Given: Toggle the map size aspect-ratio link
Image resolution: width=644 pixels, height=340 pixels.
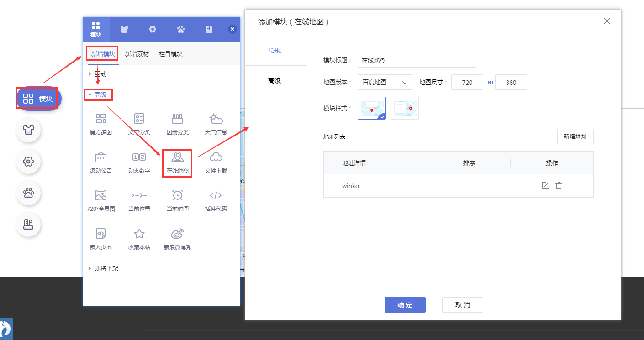Looking at the screenshot, I should (489, 83).
